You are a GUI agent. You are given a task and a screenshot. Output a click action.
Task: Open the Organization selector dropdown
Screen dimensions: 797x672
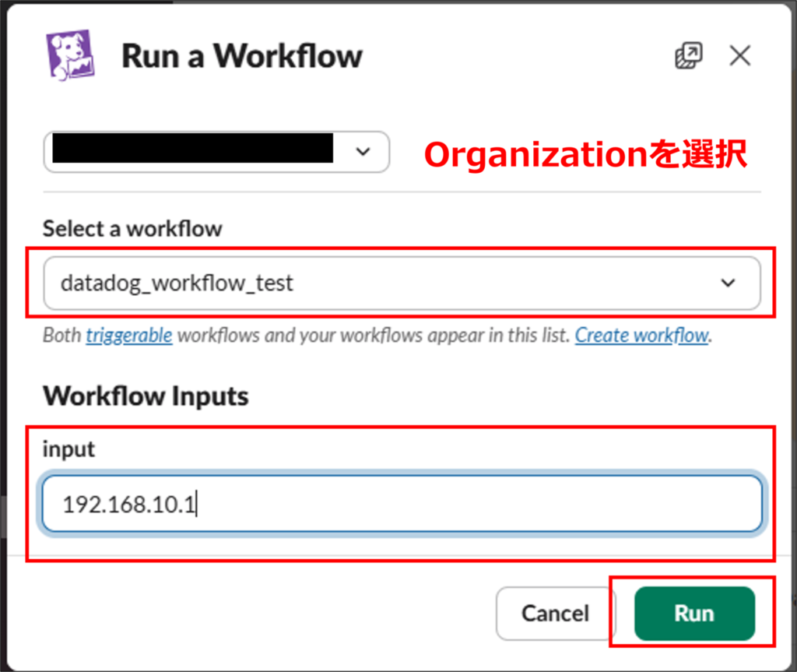coord(216,152)
